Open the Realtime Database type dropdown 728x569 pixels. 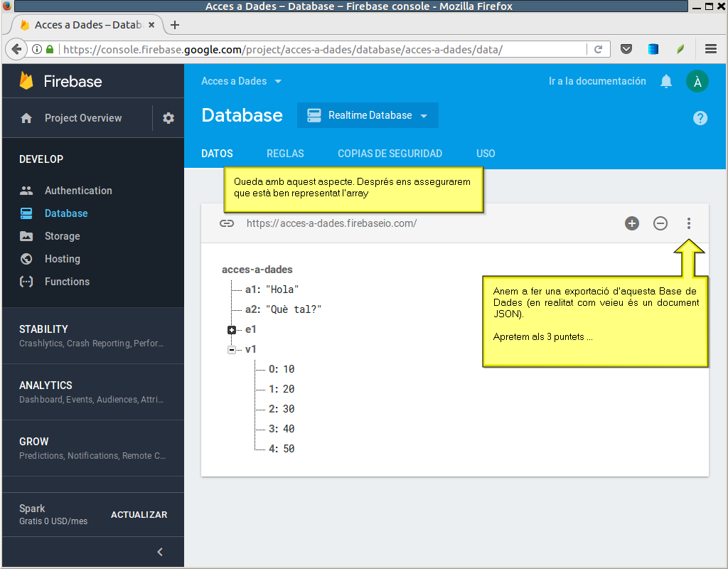pyautogui.click(x=368, y=115)
